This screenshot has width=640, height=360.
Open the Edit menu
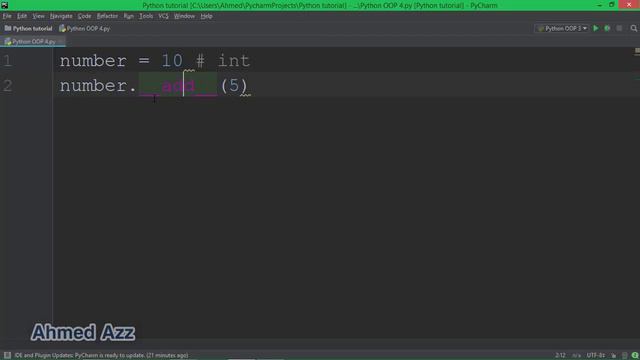click(x=22, y=16)
